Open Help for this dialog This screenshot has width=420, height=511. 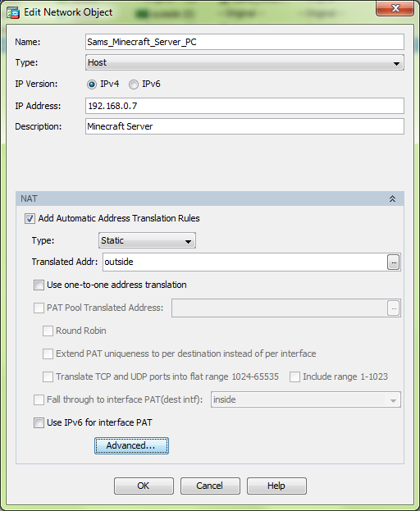pos(276,486)
